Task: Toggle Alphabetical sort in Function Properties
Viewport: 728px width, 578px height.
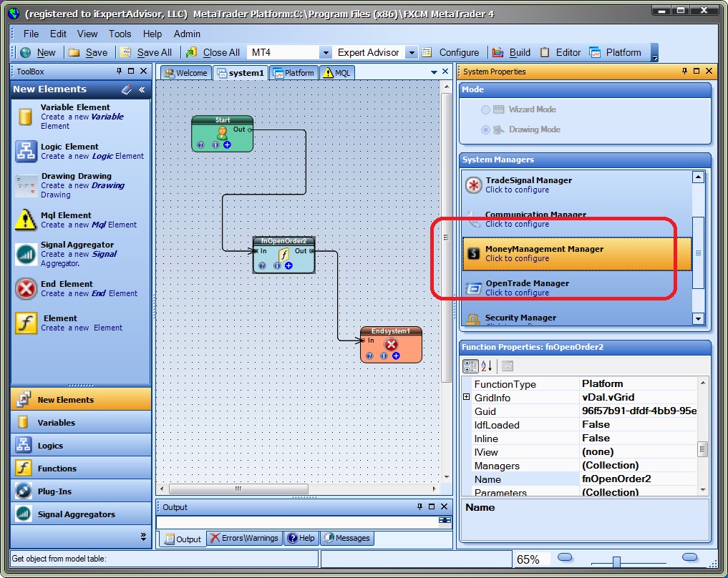Action: pyautogui.click(x=487, y=366)
